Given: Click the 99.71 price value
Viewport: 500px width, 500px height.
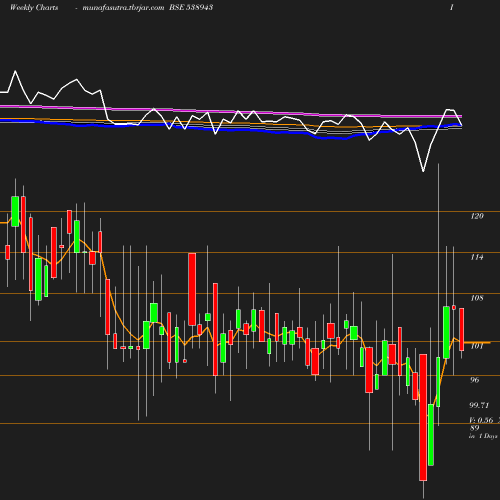Looking at the screenshot, I should pos(479,405).
